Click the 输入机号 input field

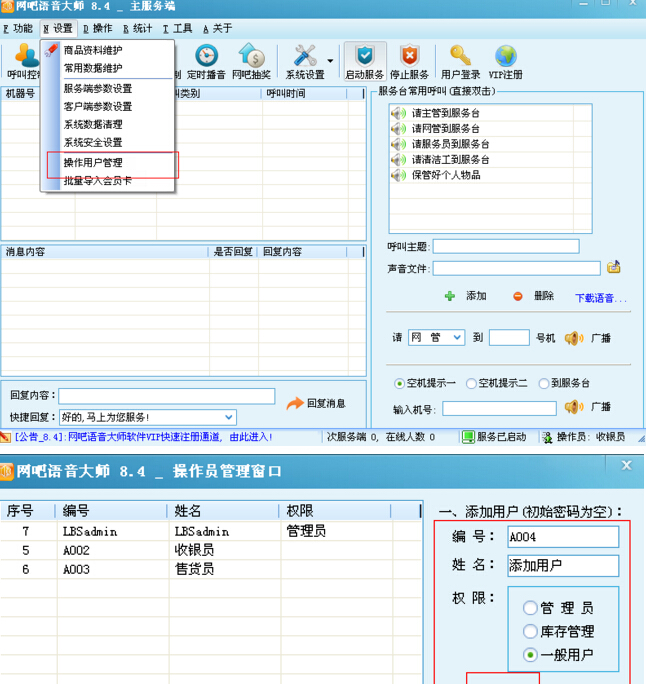pos(499,409)
